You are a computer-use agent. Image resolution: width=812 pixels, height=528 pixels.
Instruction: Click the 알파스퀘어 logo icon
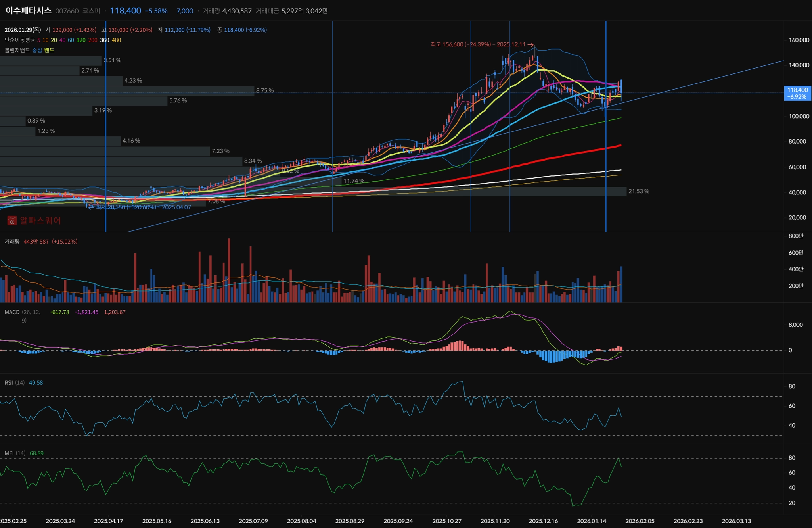pos(12,221)
